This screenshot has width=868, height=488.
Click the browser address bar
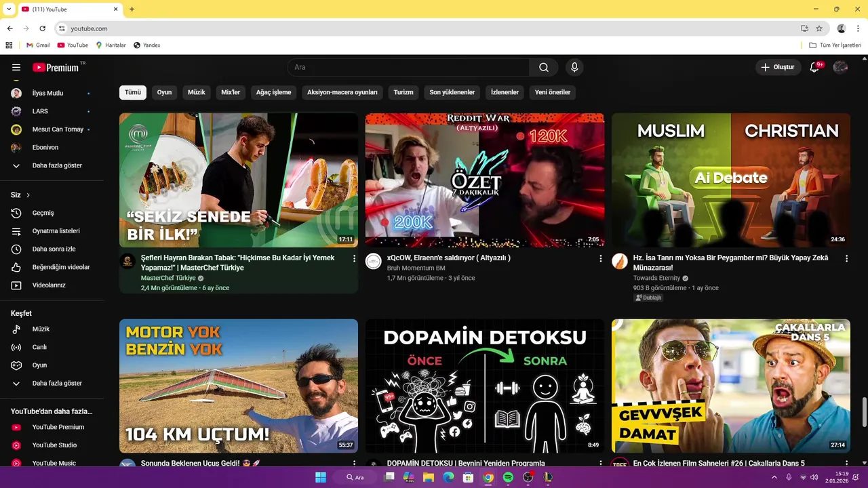[427, 28]
